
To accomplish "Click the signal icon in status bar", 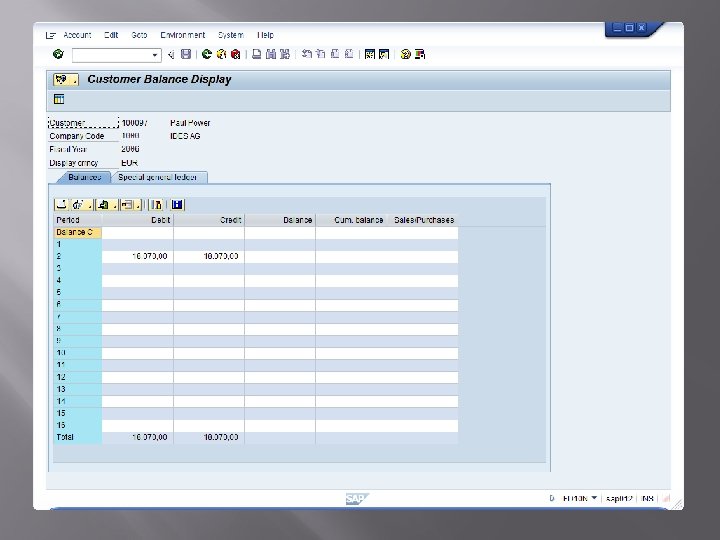I will 666,498.
